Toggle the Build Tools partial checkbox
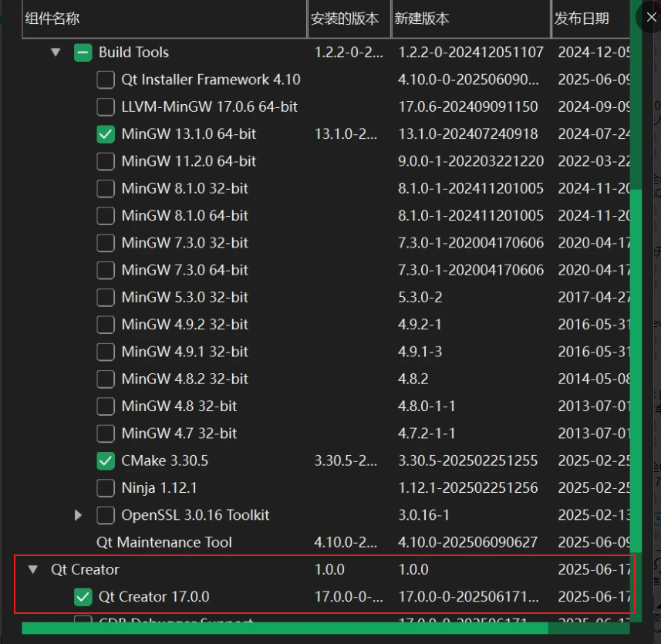661x644 pixels. pyautogui.click(x=83, y=52)
